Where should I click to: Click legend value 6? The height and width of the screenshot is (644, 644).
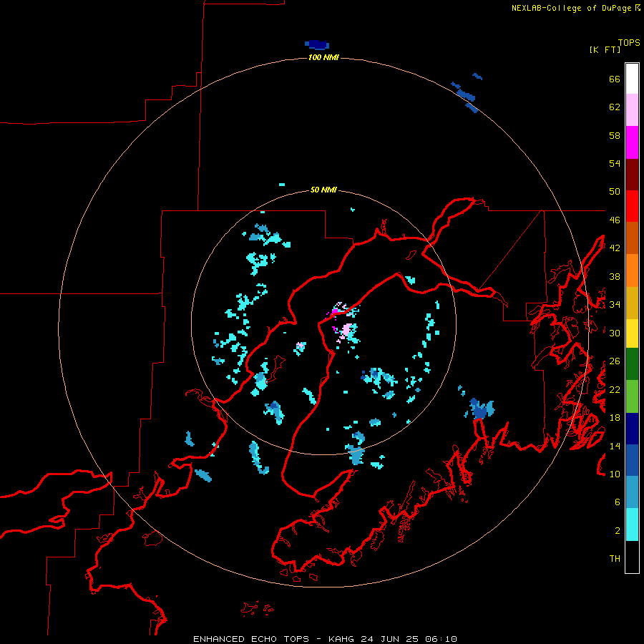point(618,502)
